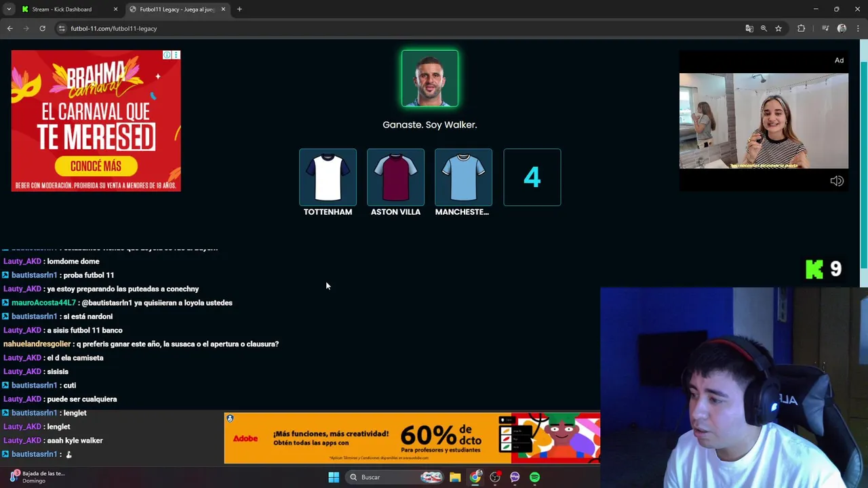The width and height of the screenshot is (868, 488).
Task: Click chat message 'el d ela camiseta'
Action: pyautogui.click(x=75, y=358)
